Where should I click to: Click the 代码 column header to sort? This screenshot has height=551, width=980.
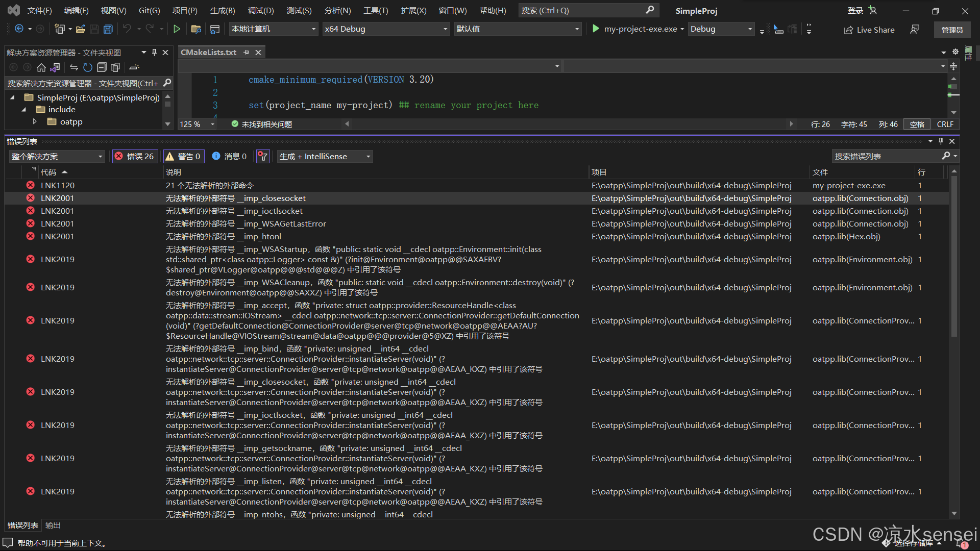[x=48, y=172]
